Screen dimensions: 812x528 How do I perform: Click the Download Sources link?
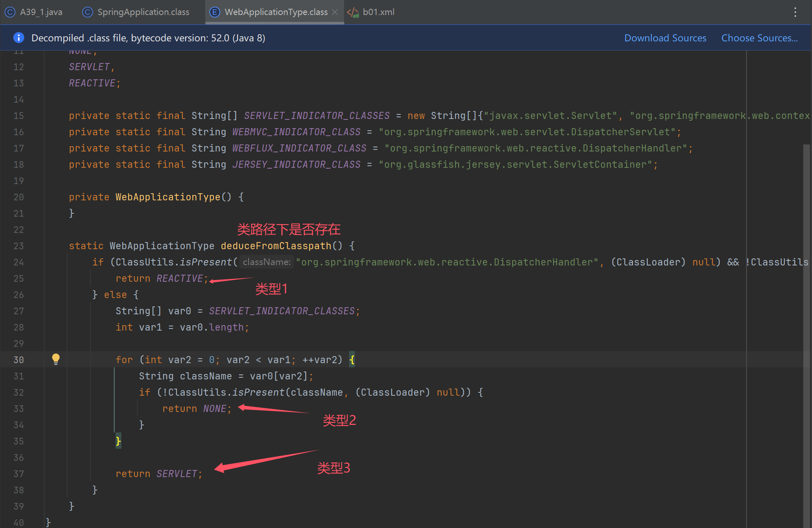665,38
